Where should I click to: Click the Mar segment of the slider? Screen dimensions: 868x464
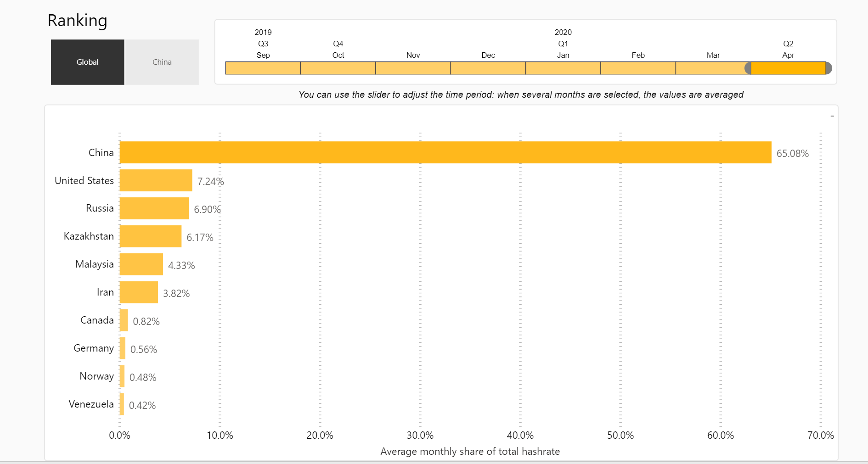(713, 67)
